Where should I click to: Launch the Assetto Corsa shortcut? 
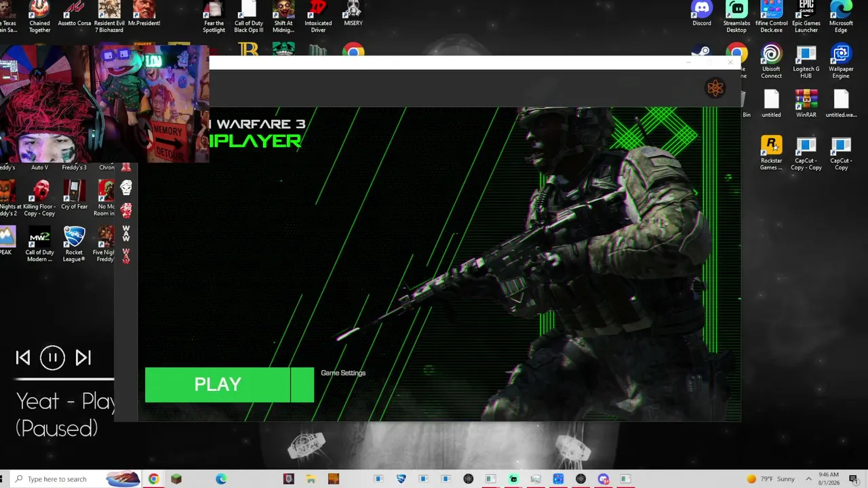pos(75,14)
